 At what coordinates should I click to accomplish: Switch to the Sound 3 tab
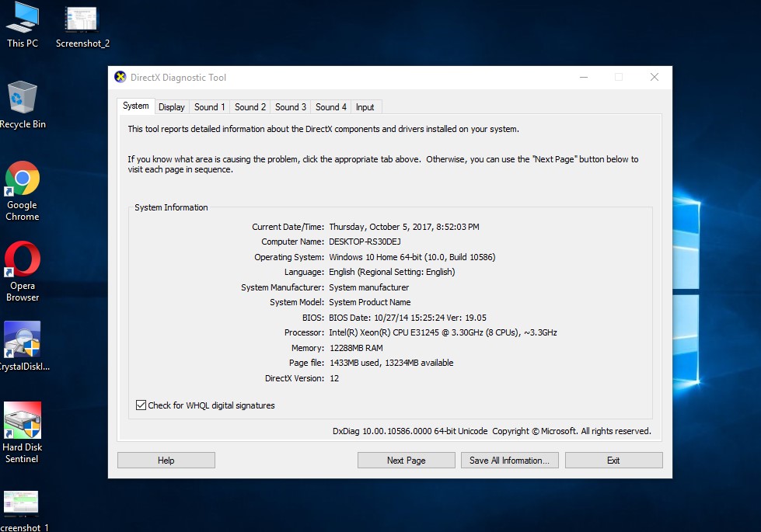(291, 107)
